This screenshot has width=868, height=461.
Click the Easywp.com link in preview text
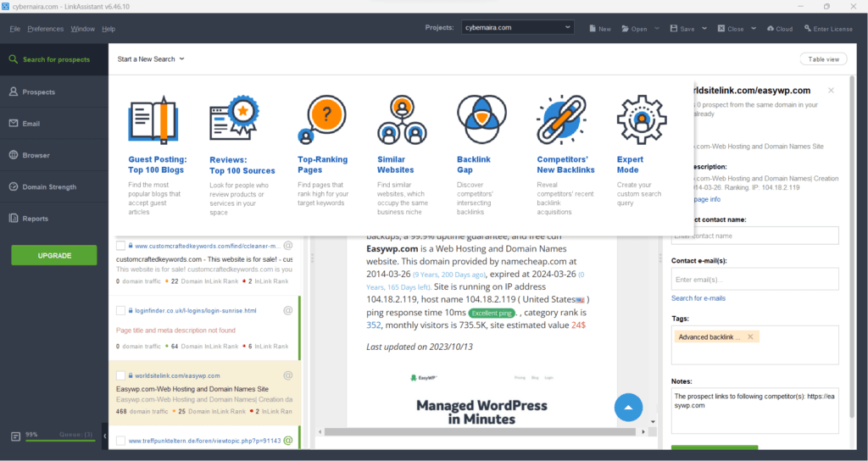[x=392, y=249]
